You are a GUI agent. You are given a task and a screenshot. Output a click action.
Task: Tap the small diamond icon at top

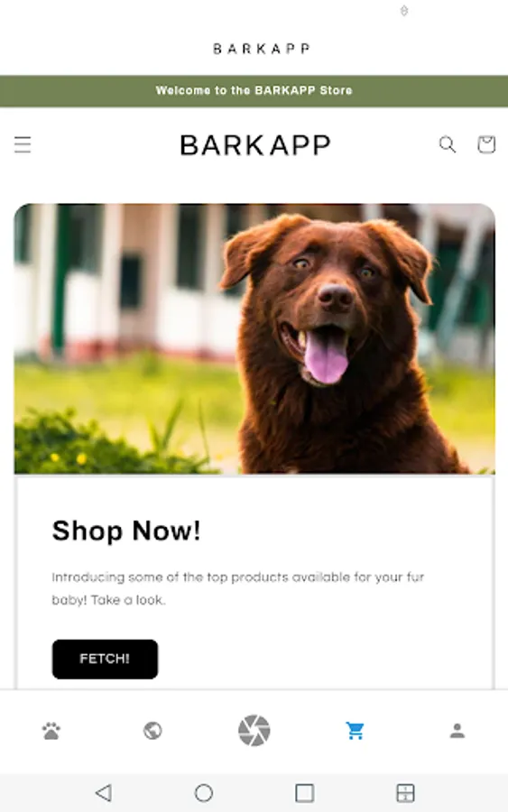(x=404, y=10)
